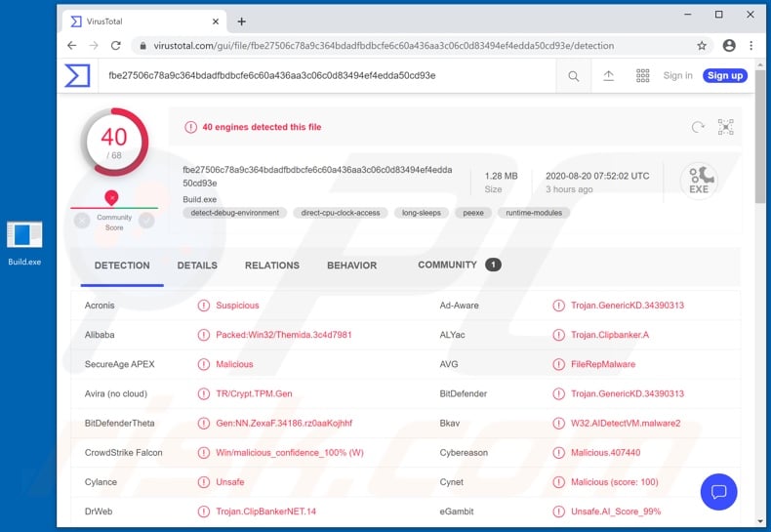
Task: Click the EXE file type icon
Action: (699, 180)
